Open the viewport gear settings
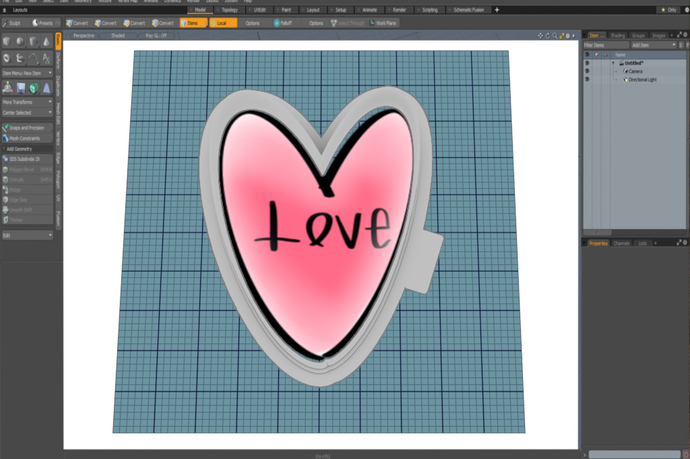Screen dimensions: 690x459 (568, 36)
